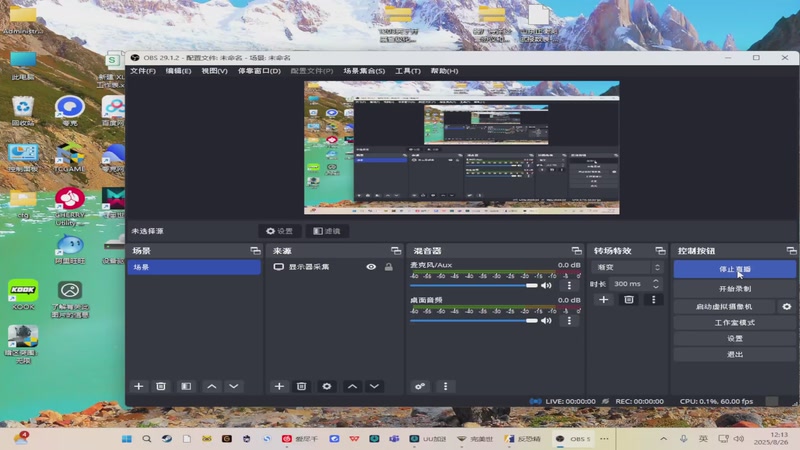Move source down in the Sources panel

tap(374, 386)
